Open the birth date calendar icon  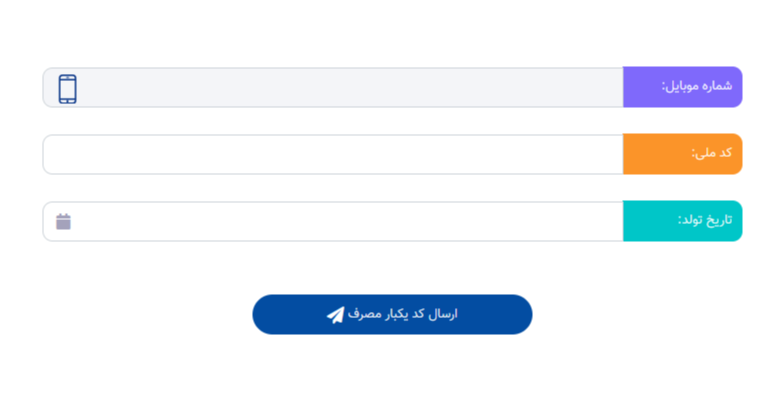63,221
